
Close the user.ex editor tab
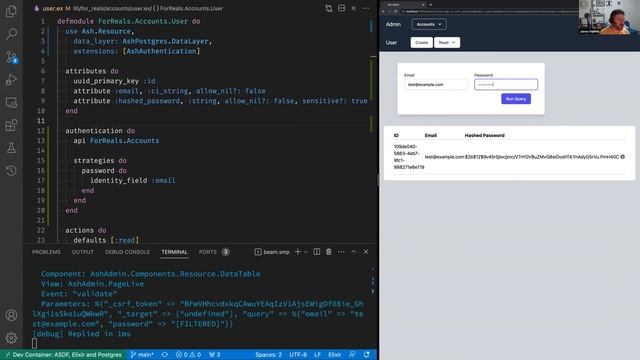tap(353, 8)
